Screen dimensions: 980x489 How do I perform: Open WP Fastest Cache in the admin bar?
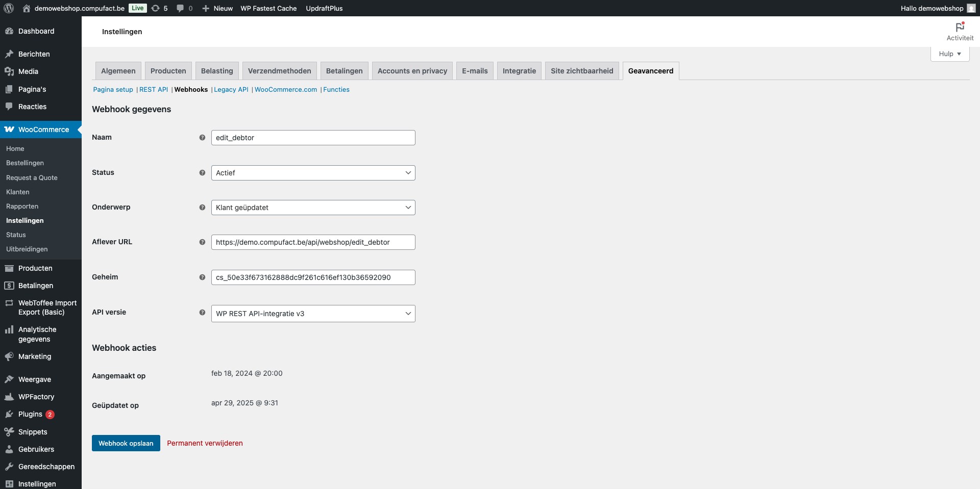[x=268, y=8]
